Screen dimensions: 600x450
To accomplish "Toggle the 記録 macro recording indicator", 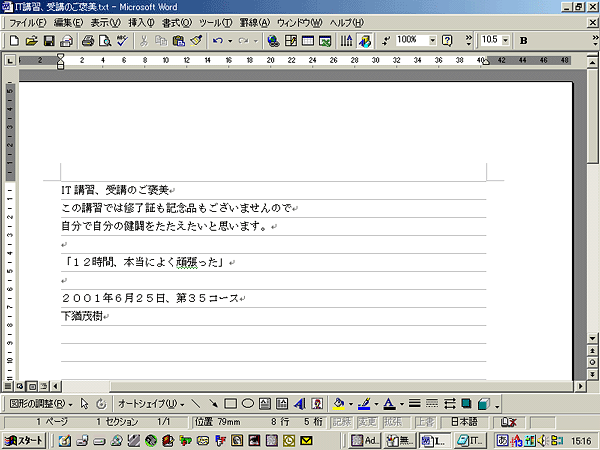I will 342,422.
